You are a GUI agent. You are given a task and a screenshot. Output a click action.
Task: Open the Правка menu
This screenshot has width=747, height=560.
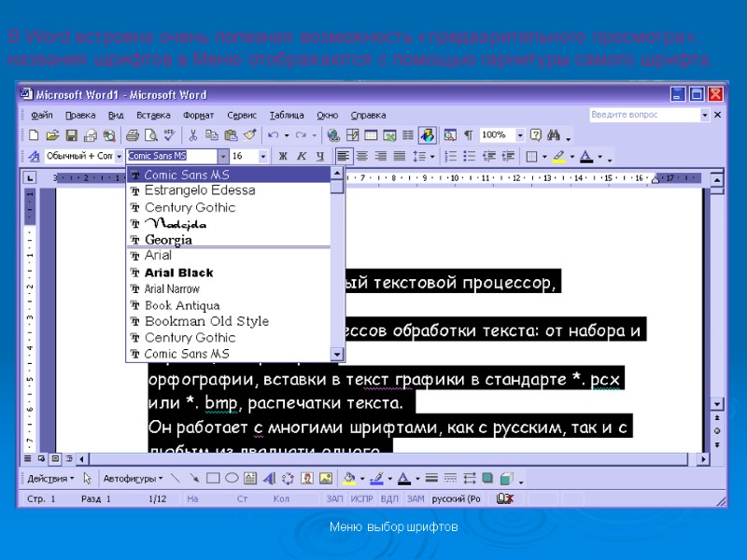(x=80, y=115)
